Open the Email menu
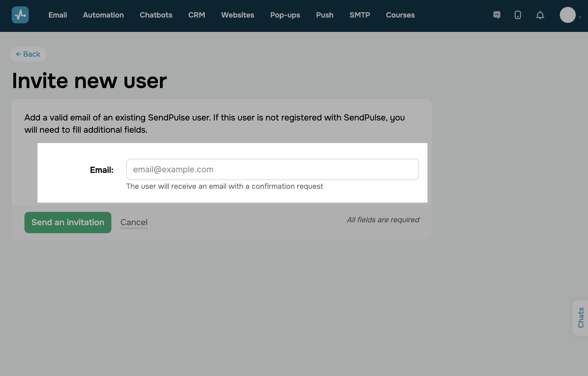 pyautogui.click(x=58, y=15)
